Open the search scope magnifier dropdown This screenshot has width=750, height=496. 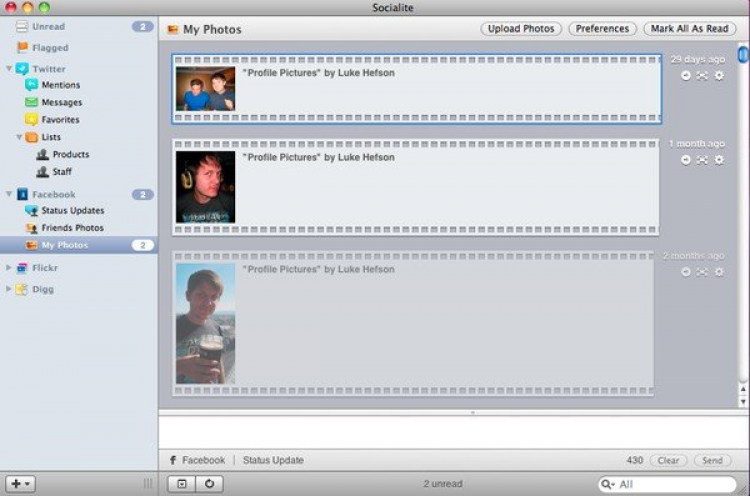point(608,484)
